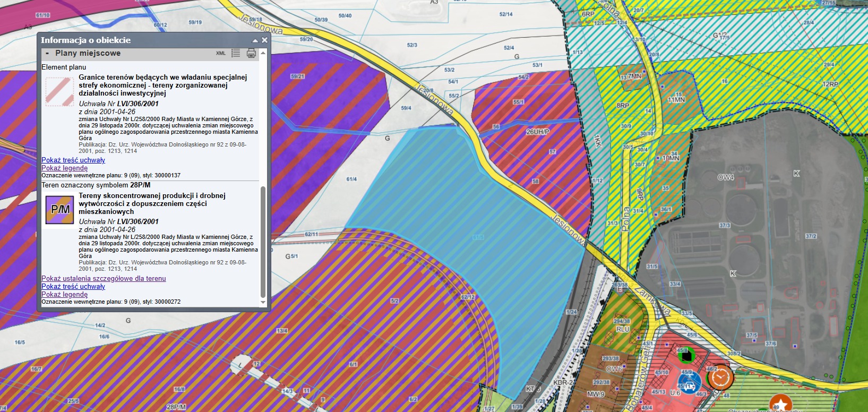
Task: Print the object information
Action: click(251, 53)
